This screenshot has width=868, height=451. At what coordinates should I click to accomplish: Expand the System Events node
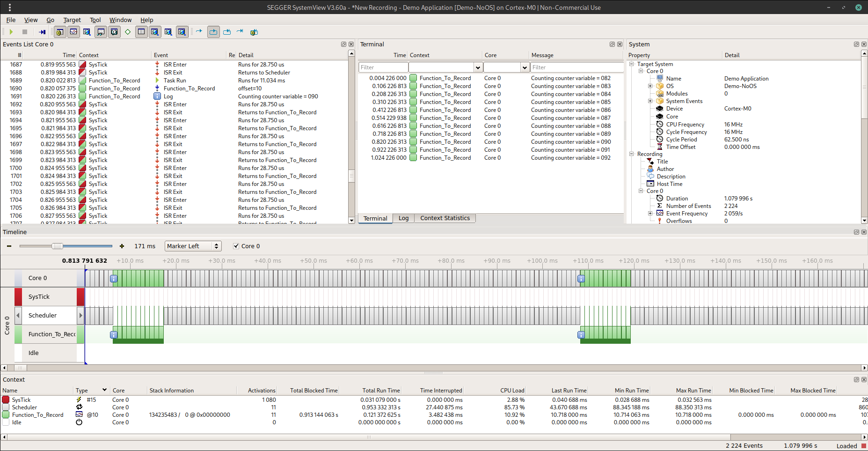pyautogui.click(x=650, y=101)
